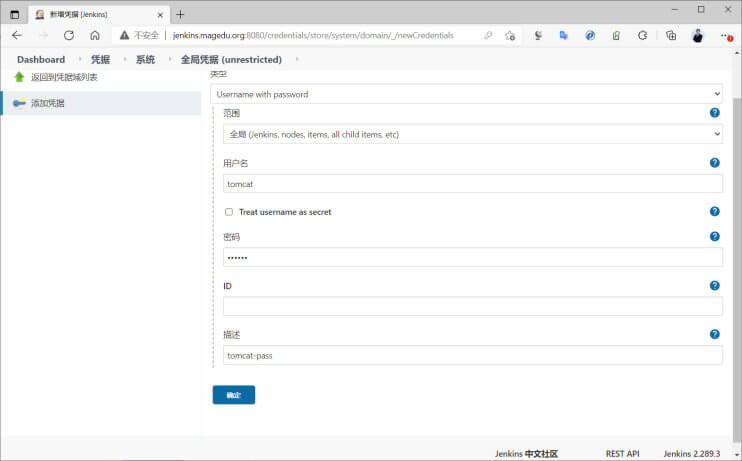The image size is (742, 461).
Task: Click the empty ID input field
Action: pos(473,306)
